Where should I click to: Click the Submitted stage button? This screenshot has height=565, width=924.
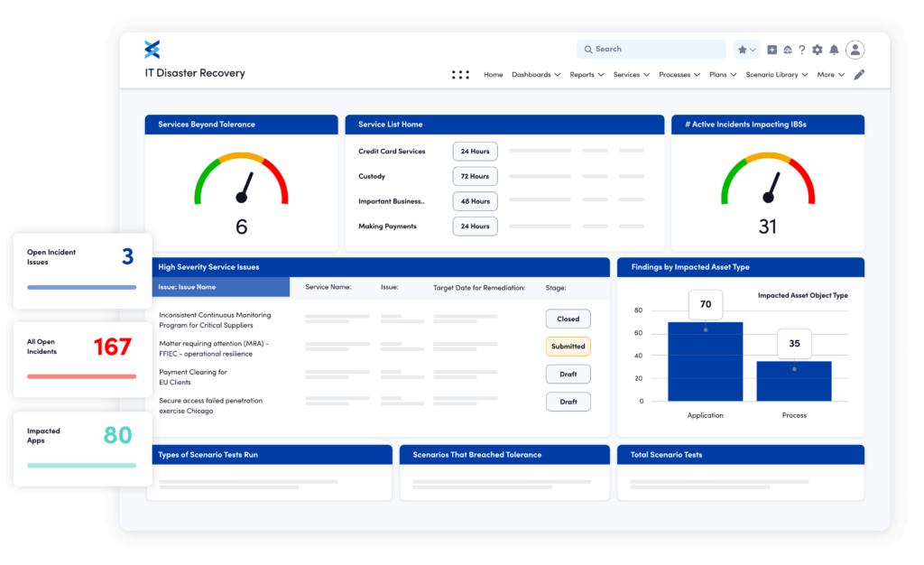(x=568, y=347)
